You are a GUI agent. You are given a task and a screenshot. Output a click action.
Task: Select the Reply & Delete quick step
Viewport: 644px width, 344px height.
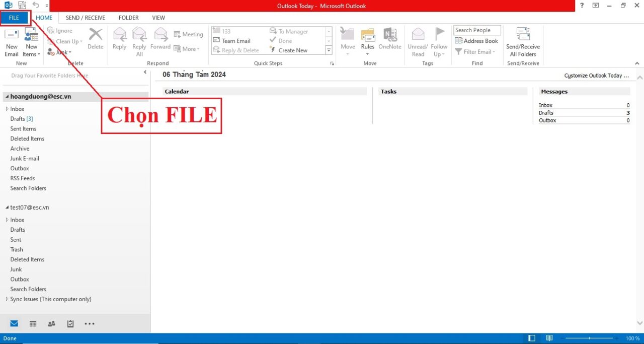236,50
